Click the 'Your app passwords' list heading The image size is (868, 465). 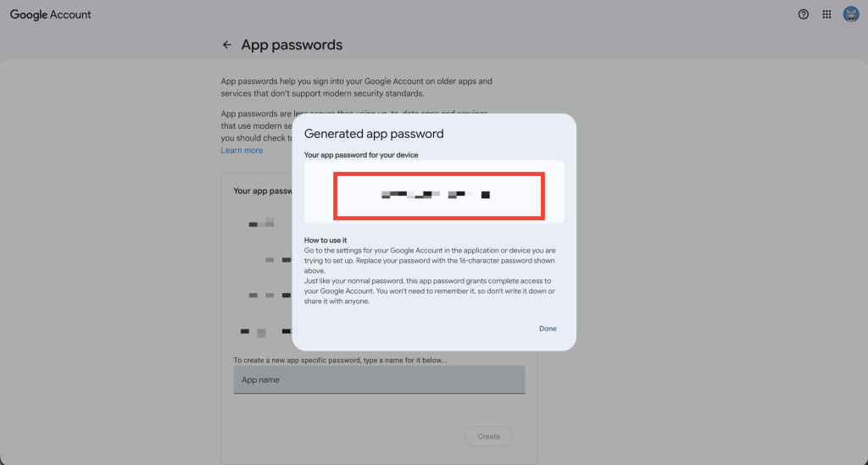[x=263, y=191]
